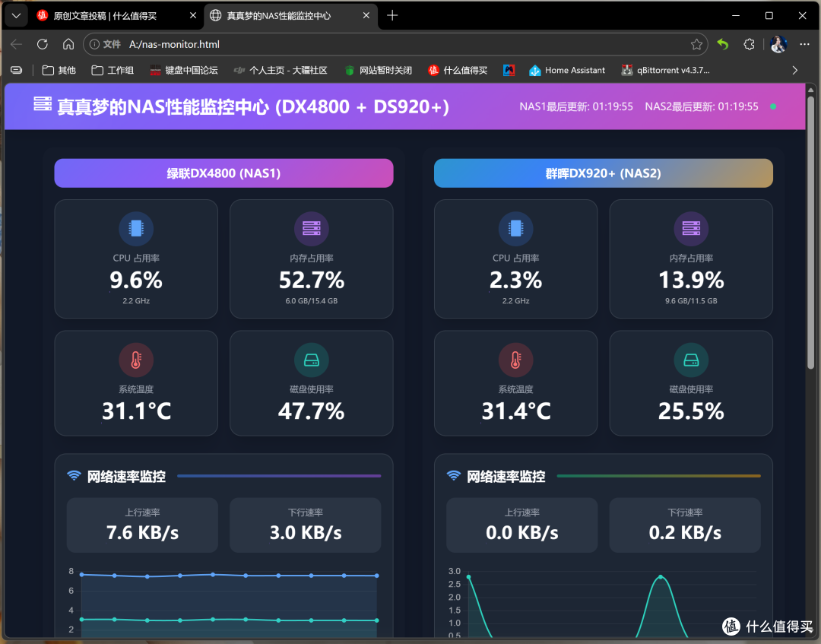Click the address bar showing A:/nas-monitor.html
The width and height of the screenshot is (821, 644).
[x=395, y=45]
